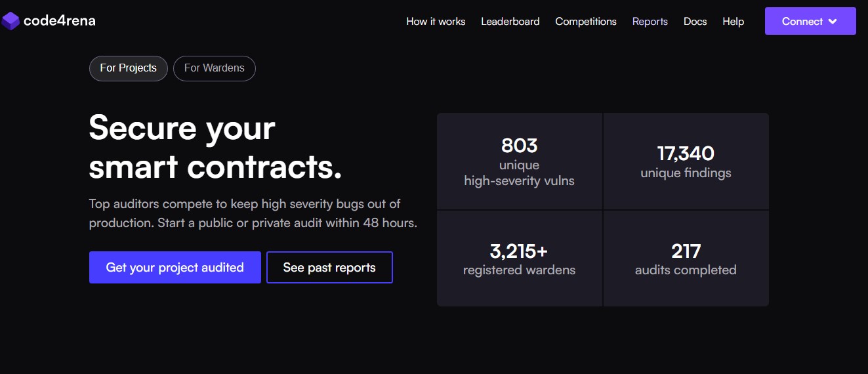Expand the chevron arrow on Connect
The image size is (868, 374).
833,22
